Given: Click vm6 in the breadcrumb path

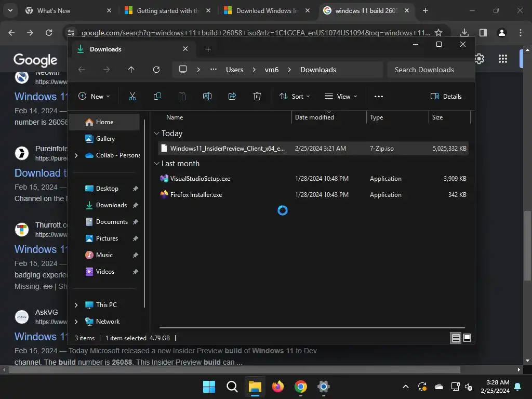Looking at the screenshot, I should pos(271,70).
